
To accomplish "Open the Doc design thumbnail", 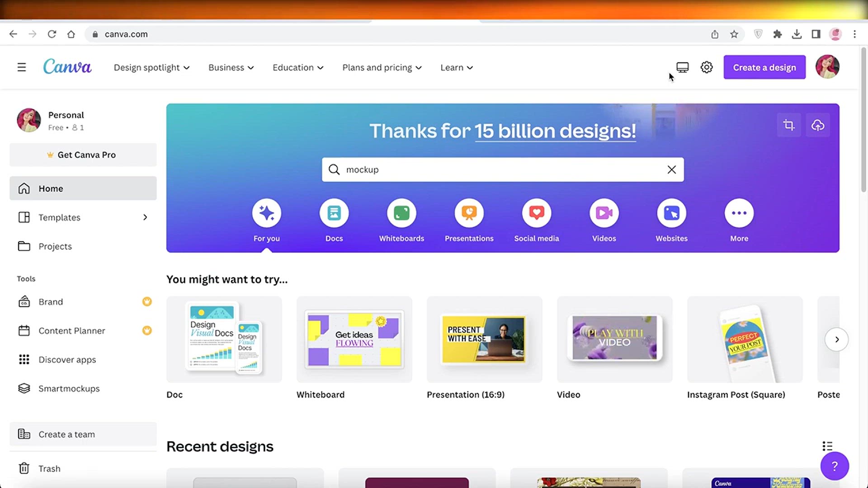I will [x=224, y=339].
